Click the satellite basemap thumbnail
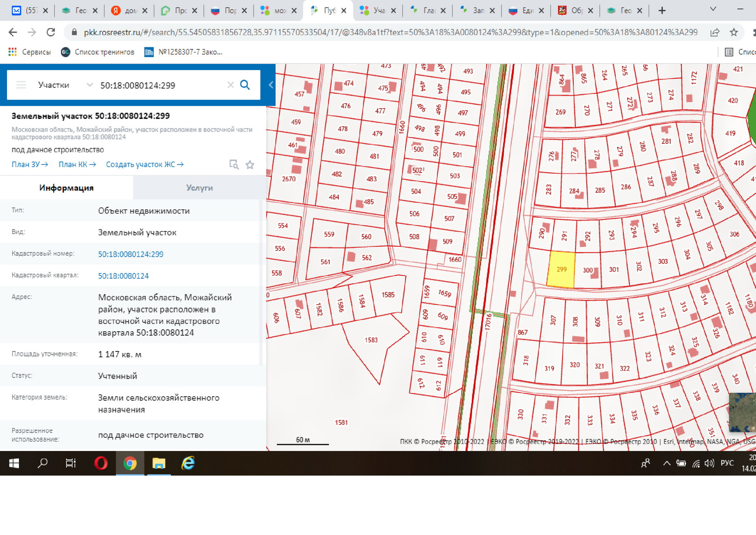This screenshot has width=756, height=535. click(742, 412)
